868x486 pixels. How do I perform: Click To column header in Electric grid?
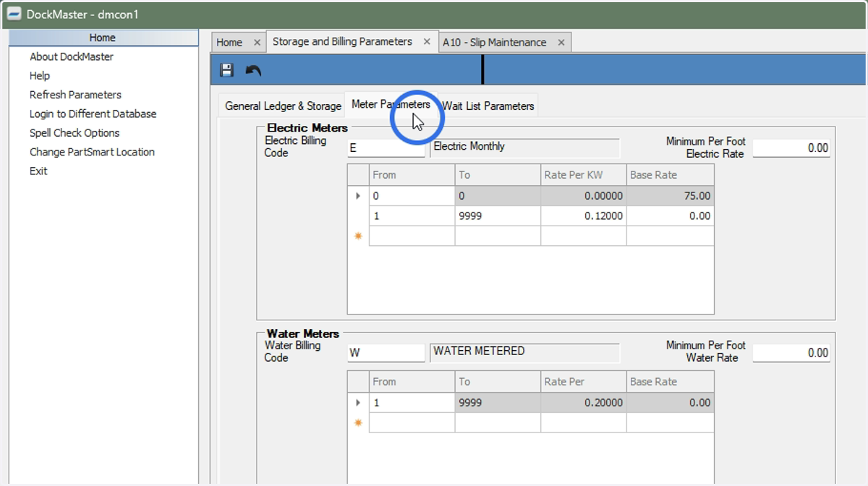point(498,175)
